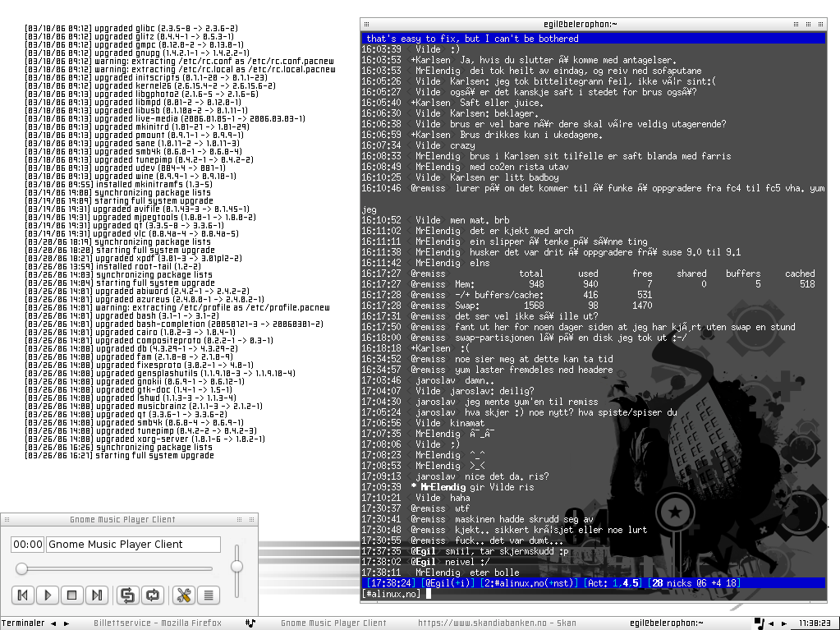Click terminal title egil@belerophon:~
This screenshot has width=840, height=630.
point(581,24)
